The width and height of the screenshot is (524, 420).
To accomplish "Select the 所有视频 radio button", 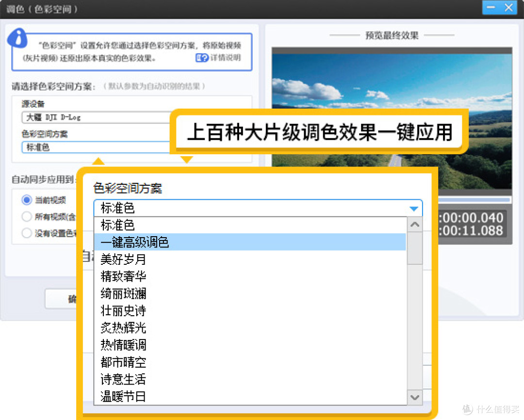I will pos(27,216).
